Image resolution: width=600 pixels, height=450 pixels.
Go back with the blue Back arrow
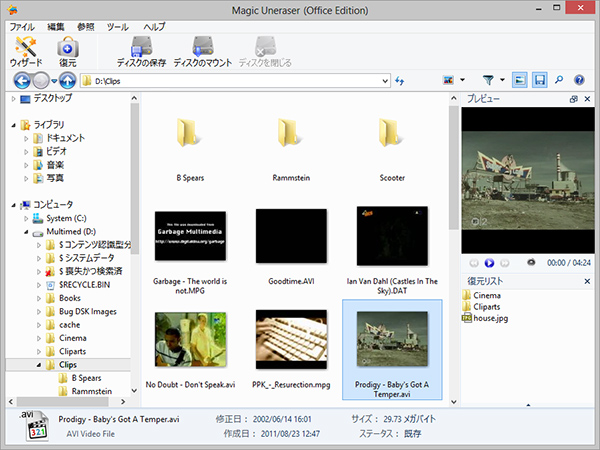(x=21, y=81)
